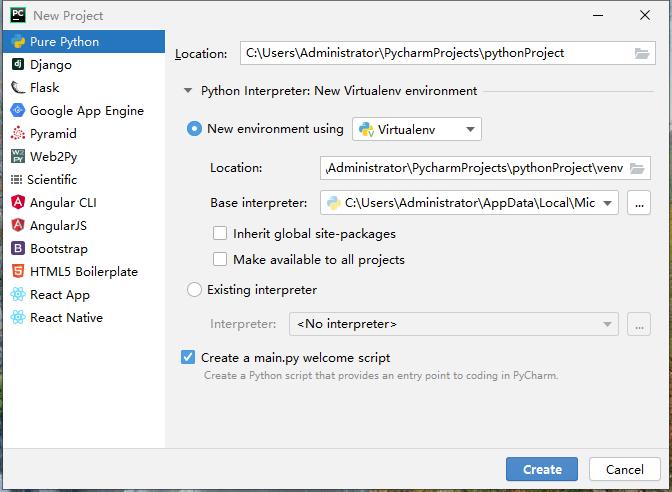The height and width of the screenshot is (492, 672).
Task: Minimize the New Project dialog
Action: point(598,15)
